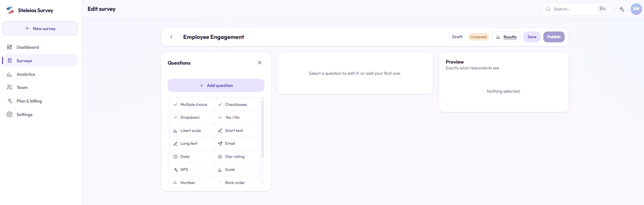This screenshot has width=644, height=205.
Task: Open the Results link
Action: [x=506, y=37]
